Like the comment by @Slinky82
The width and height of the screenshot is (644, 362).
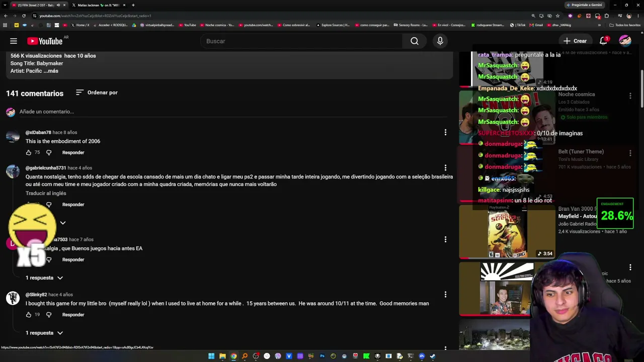coord(29,315)
